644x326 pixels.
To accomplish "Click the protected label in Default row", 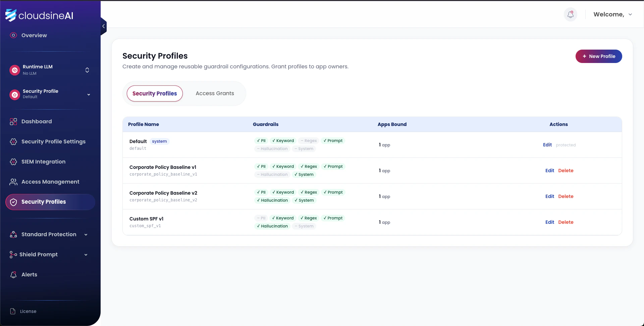I will click(x=566, y=145).
